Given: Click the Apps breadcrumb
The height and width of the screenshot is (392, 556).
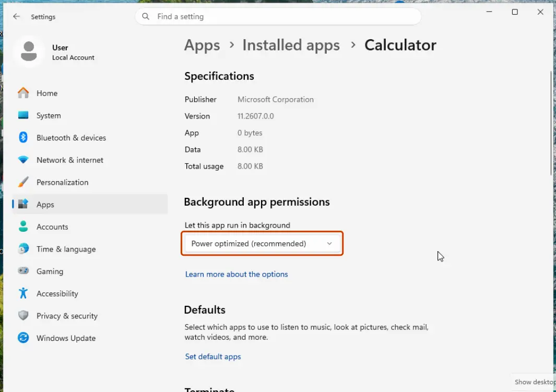Looking at the screenshot, I should pos(202,45).
